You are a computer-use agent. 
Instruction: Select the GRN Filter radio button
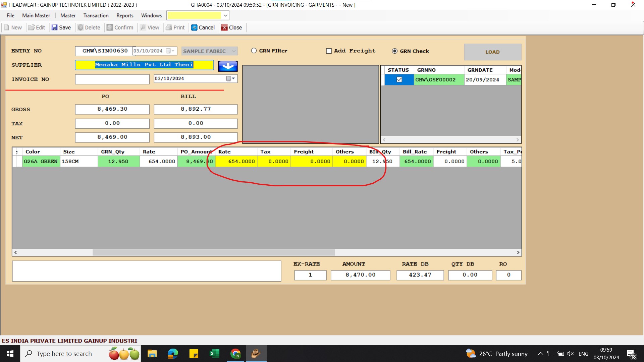pos(254,51)
